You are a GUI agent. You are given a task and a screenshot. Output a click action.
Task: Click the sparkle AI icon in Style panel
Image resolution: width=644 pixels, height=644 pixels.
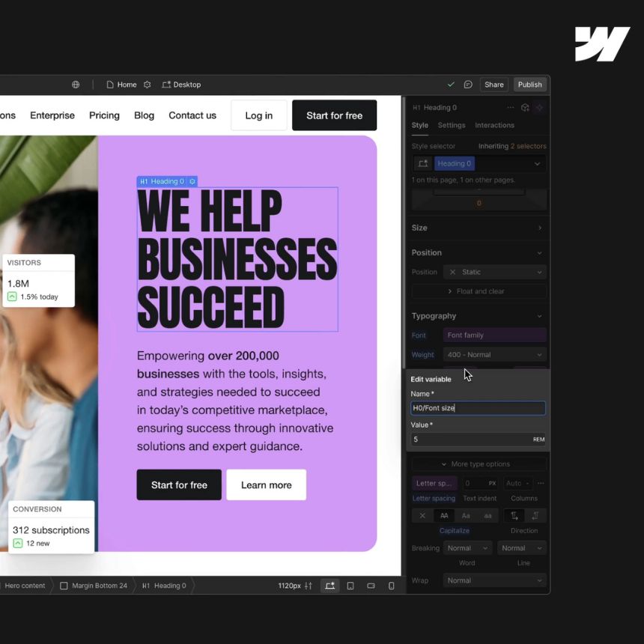[x=539, y=108]
